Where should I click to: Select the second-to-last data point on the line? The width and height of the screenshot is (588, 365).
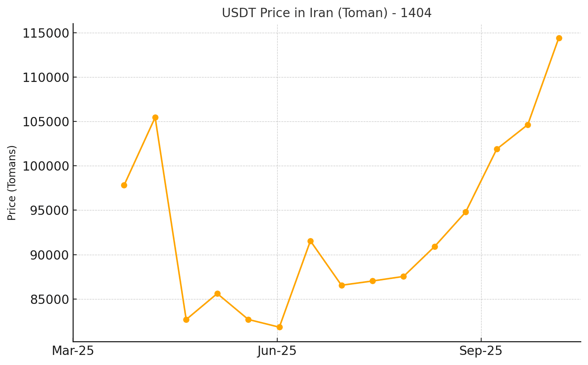pyautogui.click(x=528, y=125)
